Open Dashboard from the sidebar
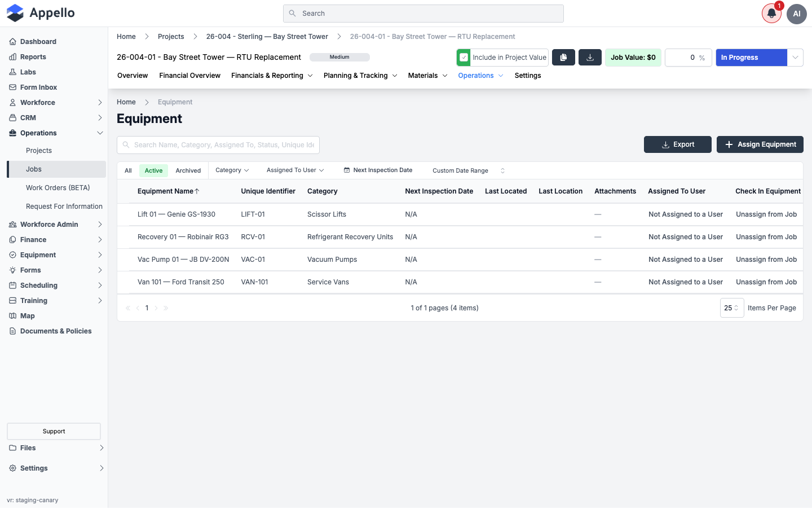This screenshot has height=518, width=812. (x=38, y=42)
